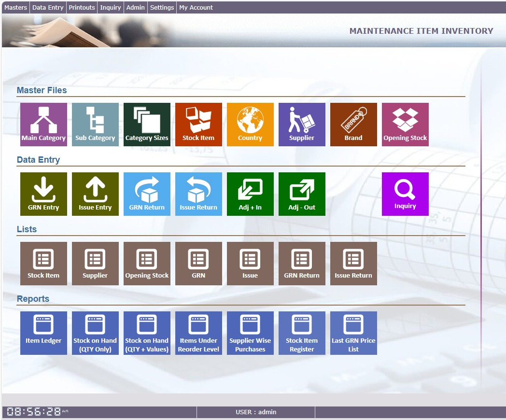Open the Sub Category tile
506x420 pixels.
[95, 124]
